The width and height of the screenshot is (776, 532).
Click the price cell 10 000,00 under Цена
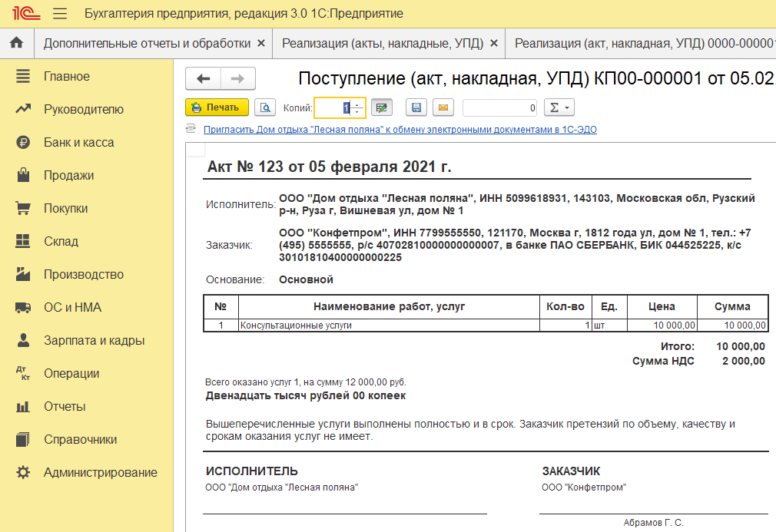(662, 325)
